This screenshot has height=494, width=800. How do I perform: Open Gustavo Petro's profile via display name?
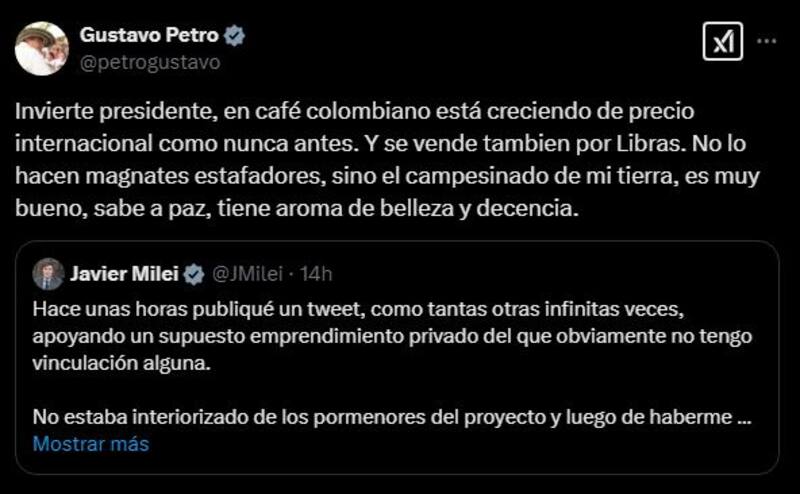click(x=150, y=37)
